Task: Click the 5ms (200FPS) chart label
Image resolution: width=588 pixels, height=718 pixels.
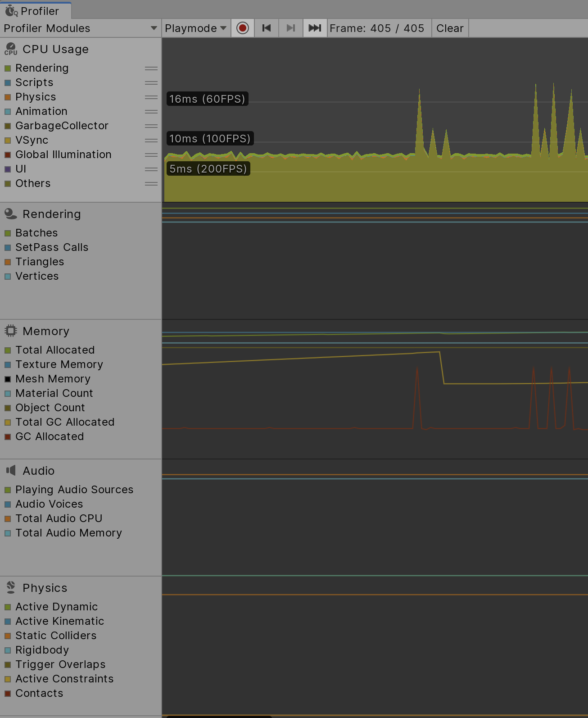Action: coord(208,169)
